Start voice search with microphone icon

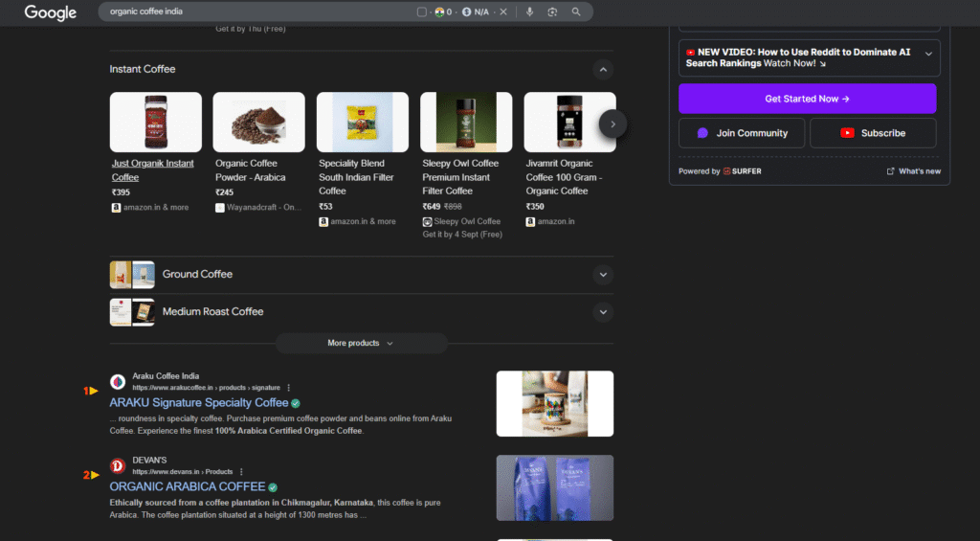tap(529, 11)
